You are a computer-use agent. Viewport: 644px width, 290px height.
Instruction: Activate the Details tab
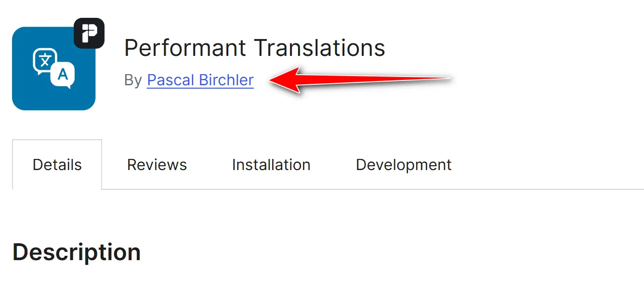57,164
